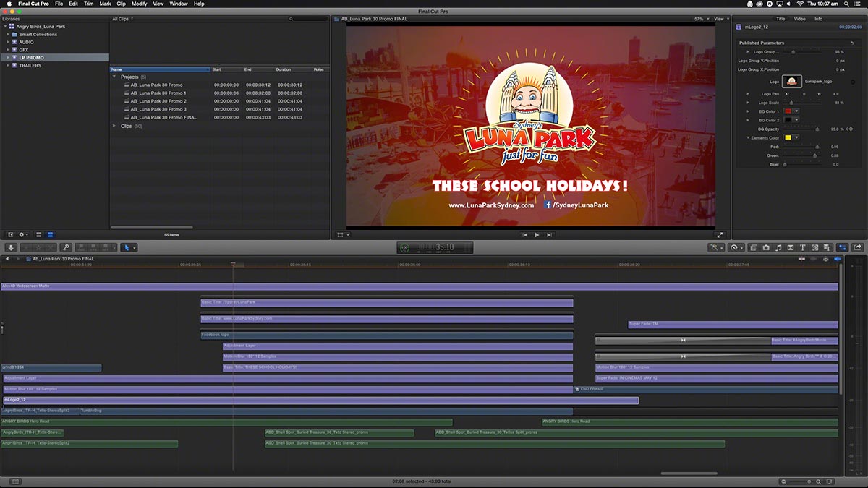Open the Titles browser T icon
The height and width of the screenshot is (488, 868).
coord(802,247)
